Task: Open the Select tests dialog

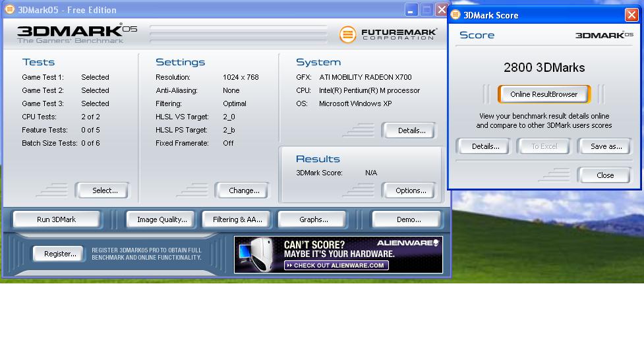Action: (x=102, y=190)
